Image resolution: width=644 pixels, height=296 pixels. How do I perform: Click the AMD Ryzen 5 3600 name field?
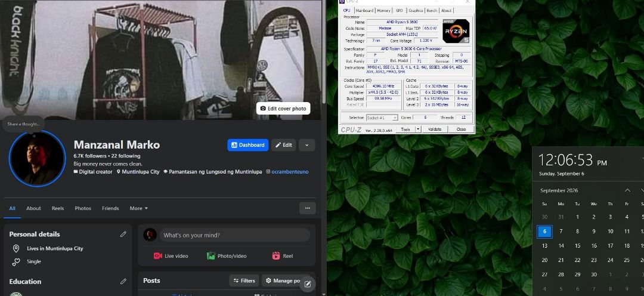(x=402, y=22)
